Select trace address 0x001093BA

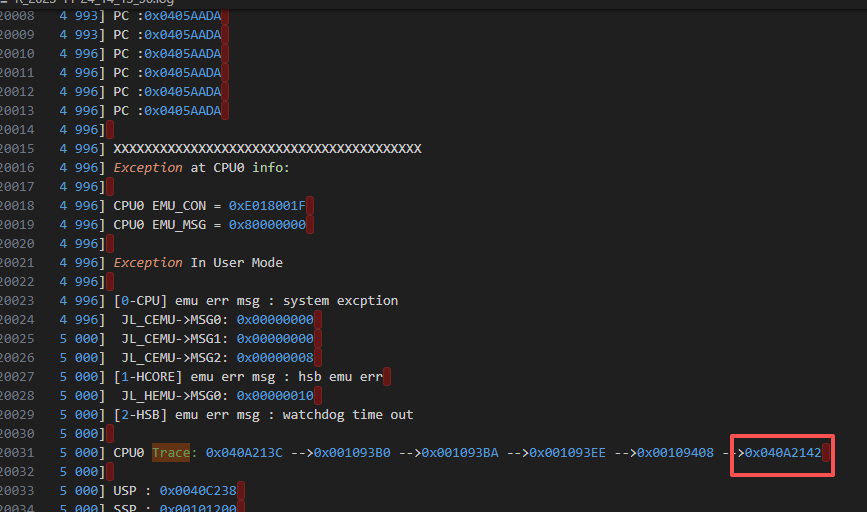(460, 453)
